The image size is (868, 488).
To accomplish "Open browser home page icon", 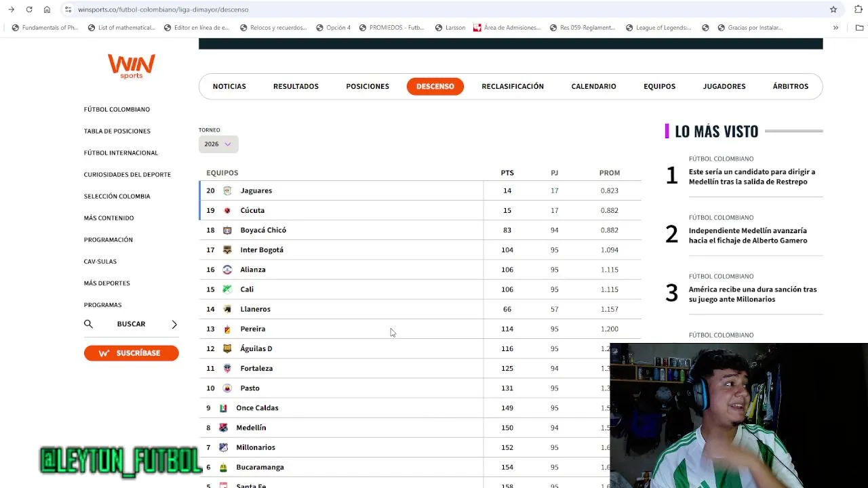I will [x=47, y=9].
